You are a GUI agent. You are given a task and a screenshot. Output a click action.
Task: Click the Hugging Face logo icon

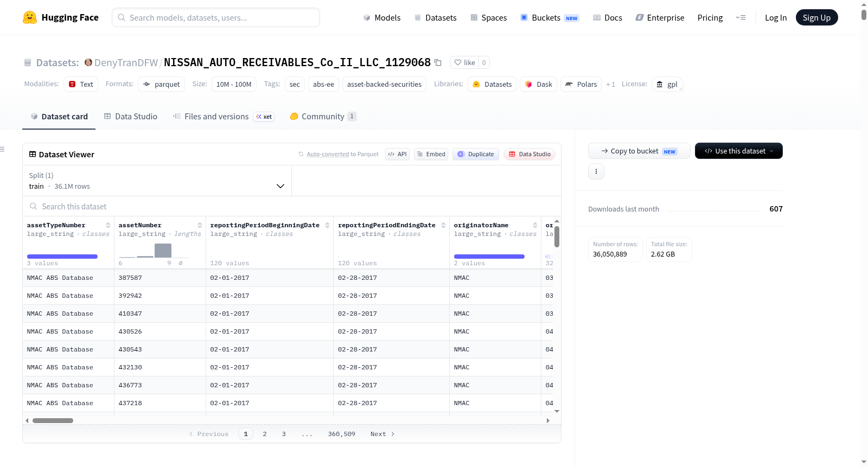click(x=30, y=17)
